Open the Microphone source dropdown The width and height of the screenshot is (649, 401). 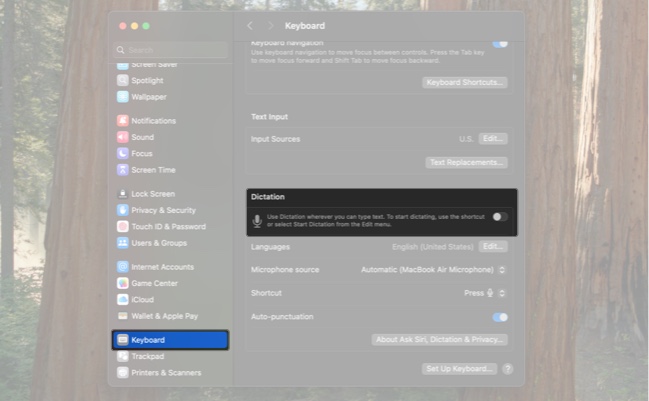433,270
